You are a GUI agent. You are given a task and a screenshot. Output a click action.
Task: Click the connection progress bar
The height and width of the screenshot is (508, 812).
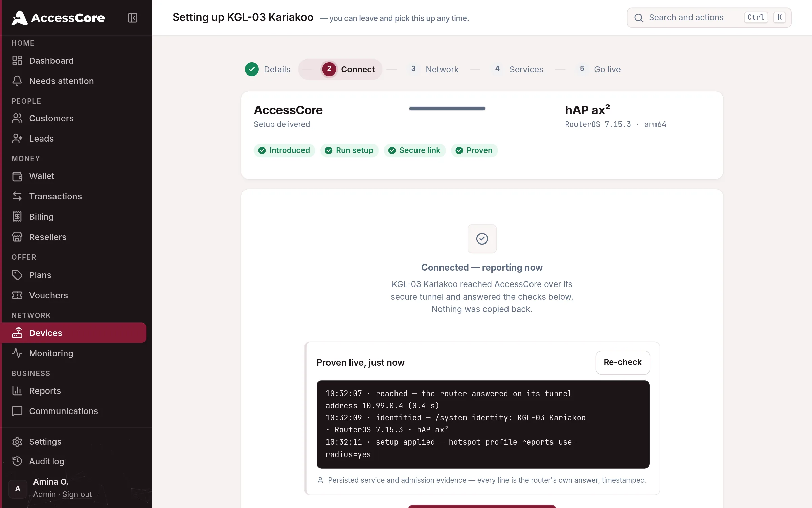(x=447, y=109)
